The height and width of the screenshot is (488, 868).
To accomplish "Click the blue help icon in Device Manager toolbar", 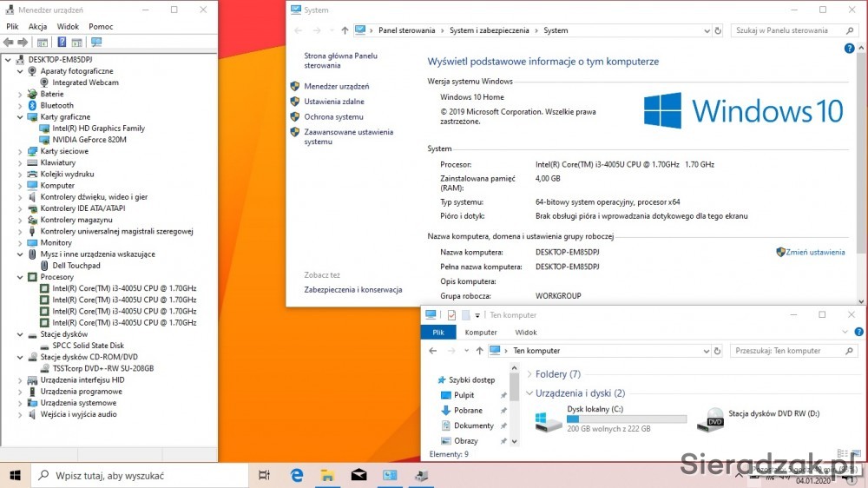I will (x=62, y=42).
